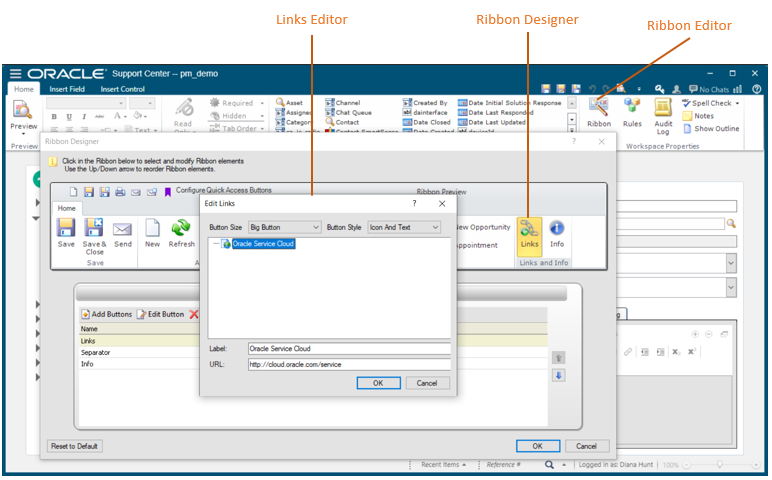772x480 pixels.
Task: Click the hamburger menu next to Oracle logo
Action: [15, 74]
